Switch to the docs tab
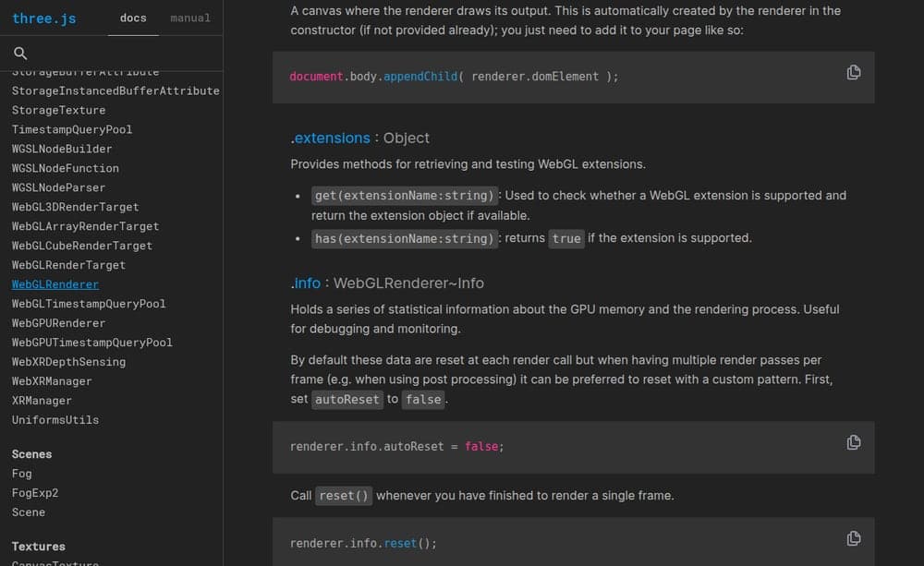Image resolution: width=924 pixels, height=566 pixels. click(x=133, y=18)
